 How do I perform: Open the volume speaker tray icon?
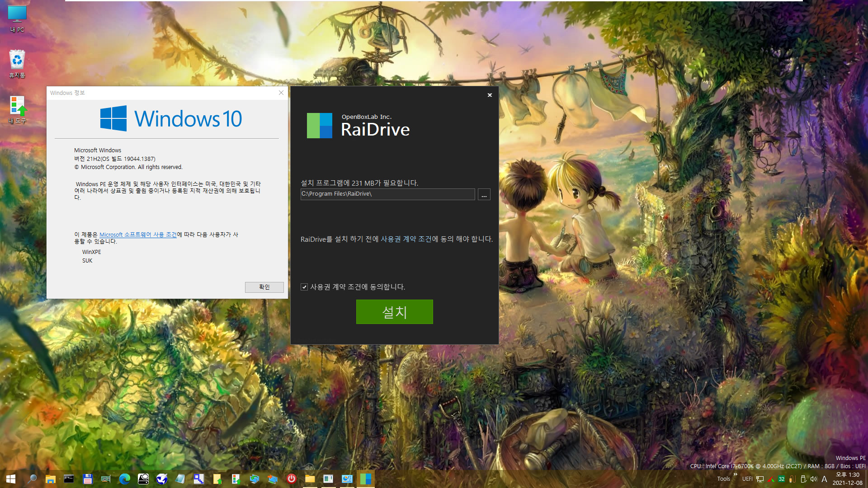(x=814, y=479)
